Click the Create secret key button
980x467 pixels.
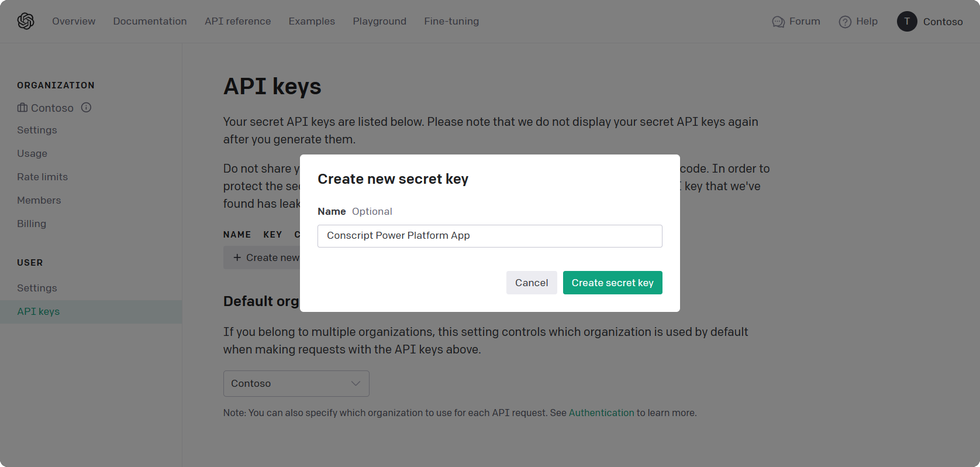pos(613,283)
